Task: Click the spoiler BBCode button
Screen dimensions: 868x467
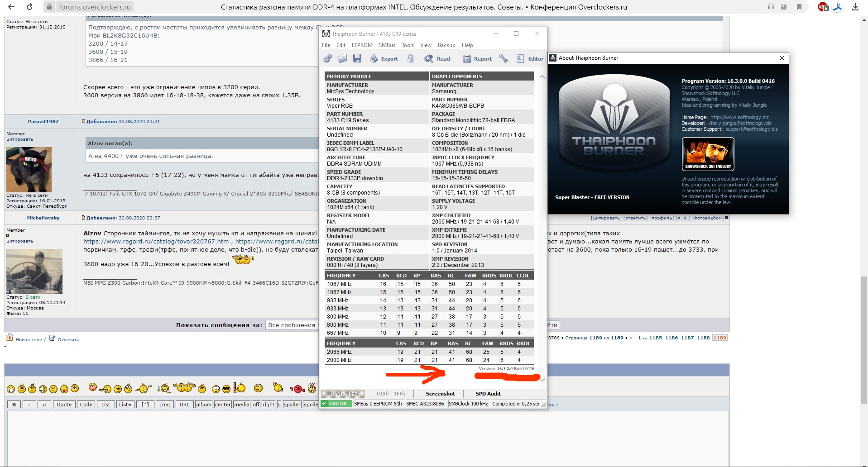Action: pyautogui.click(x=292, y=405)
